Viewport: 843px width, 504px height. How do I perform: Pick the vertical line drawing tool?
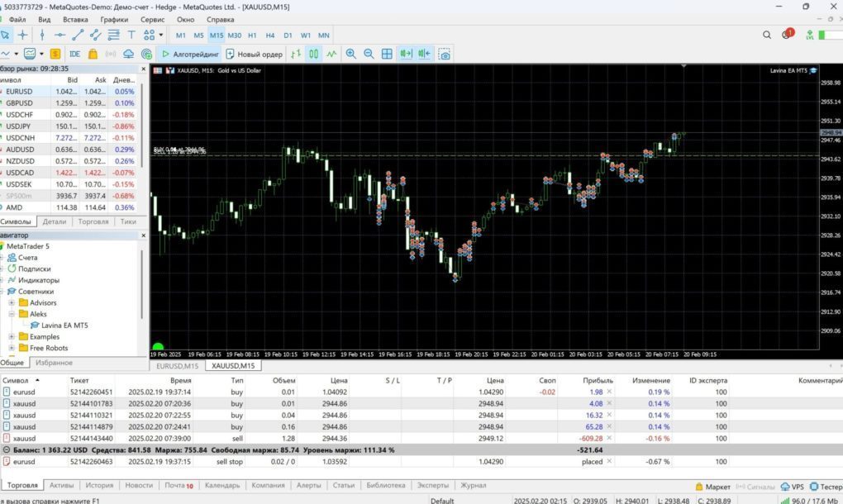[42, 36]
